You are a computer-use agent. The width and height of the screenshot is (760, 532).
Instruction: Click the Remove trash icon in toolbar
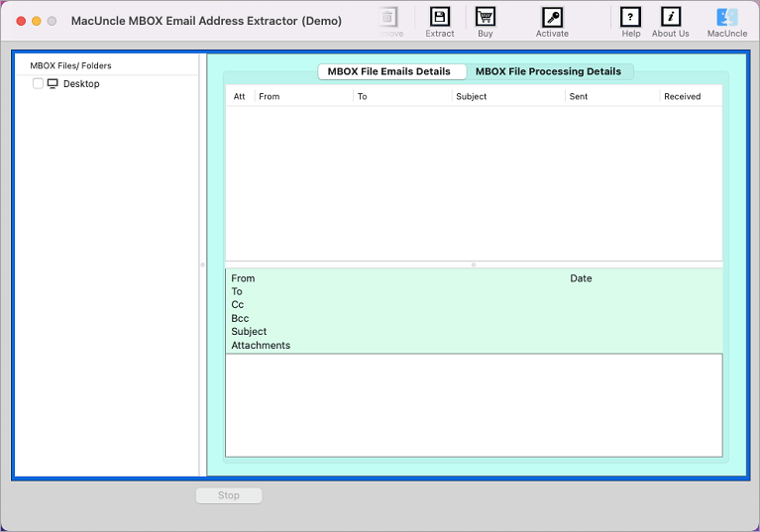387,17
